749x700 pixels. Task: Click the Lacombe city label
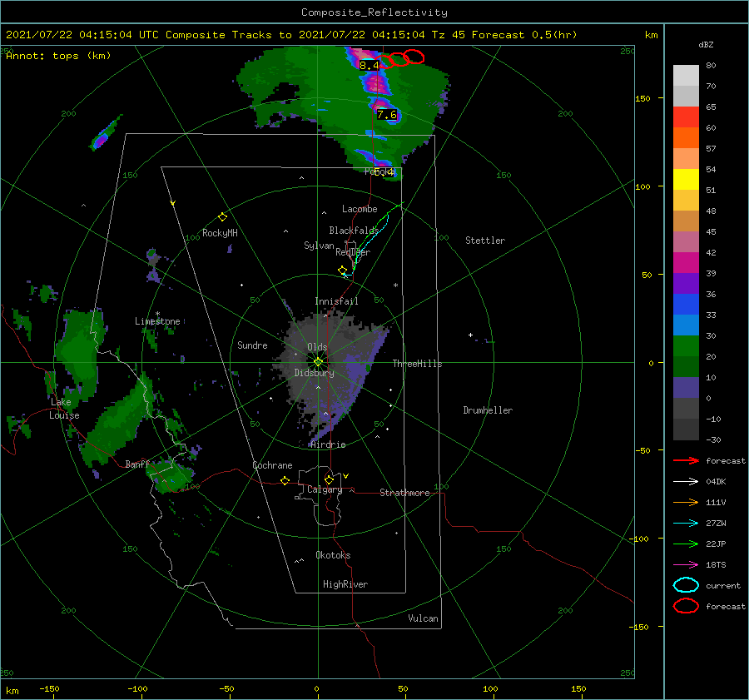coord(360,209)
